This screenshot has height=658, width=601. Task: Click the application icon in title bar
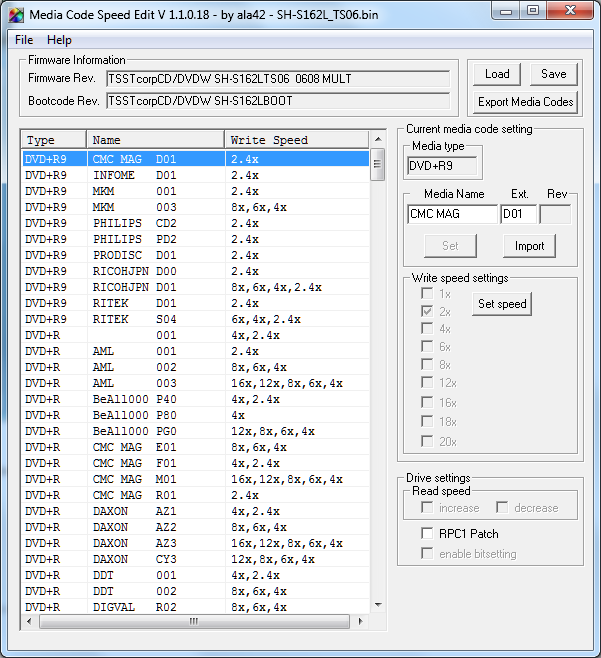[x=16, y=15]
